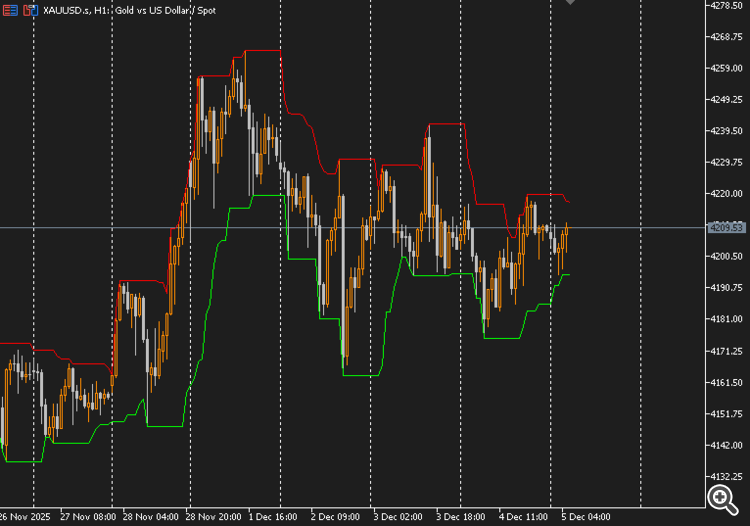This screenshot has width=750, height=526.
Task: Click the 4142.00 price scale label
Action: coord(726,445)
